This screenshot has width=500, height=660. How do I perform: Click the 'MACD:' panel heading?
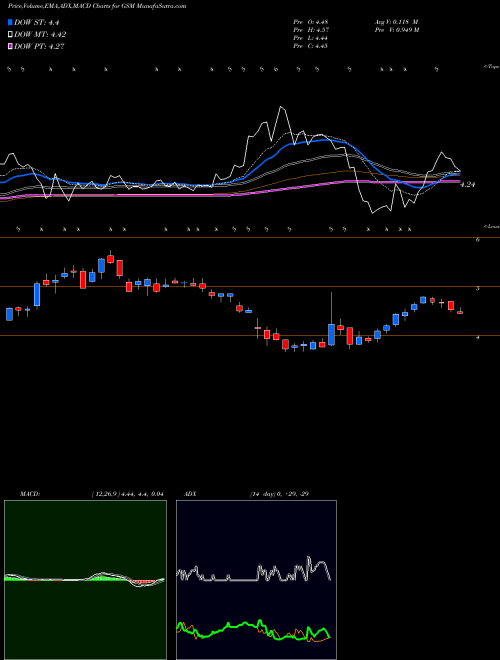point(29,494)
